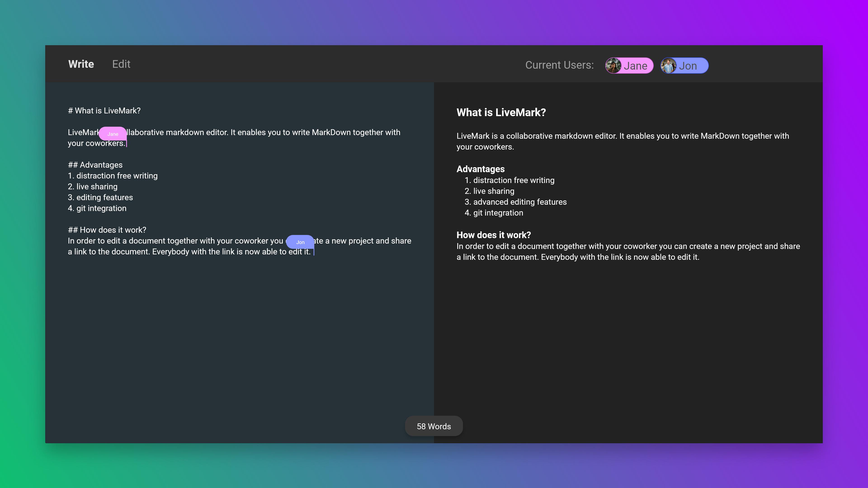This screenshot has height=488, width=868.
Task: Expand the What is LiveMark preview heading
Action: click(x=501, y=113)
